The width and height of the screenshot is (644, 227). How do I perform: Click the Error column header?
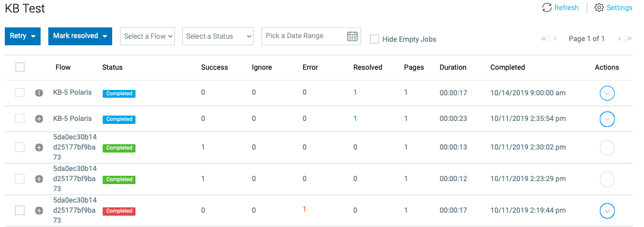[x=310, y=67]
